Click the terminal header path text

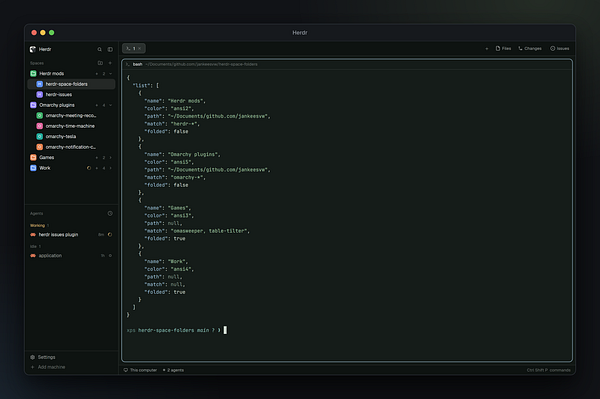(x=201, y=64)
